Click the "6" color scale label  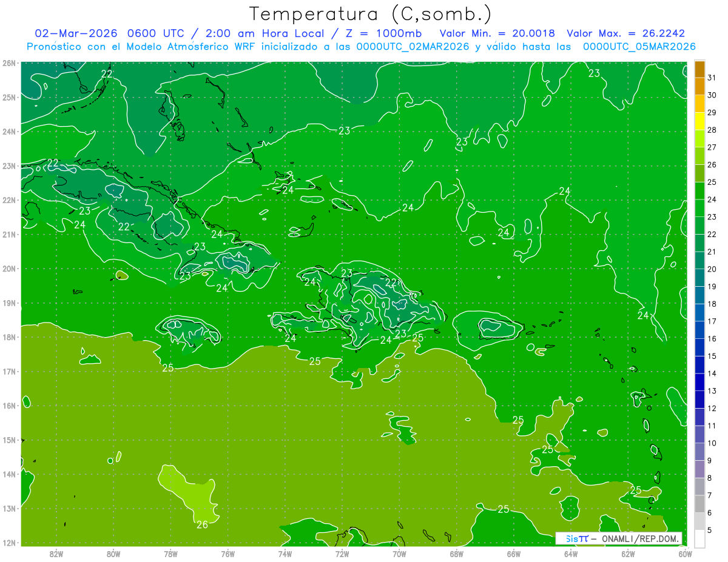click(710, 513)
